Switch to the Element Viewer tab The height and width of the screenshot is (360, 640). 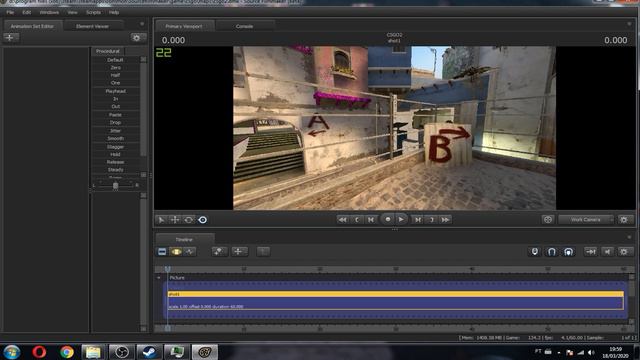point(92,26)
